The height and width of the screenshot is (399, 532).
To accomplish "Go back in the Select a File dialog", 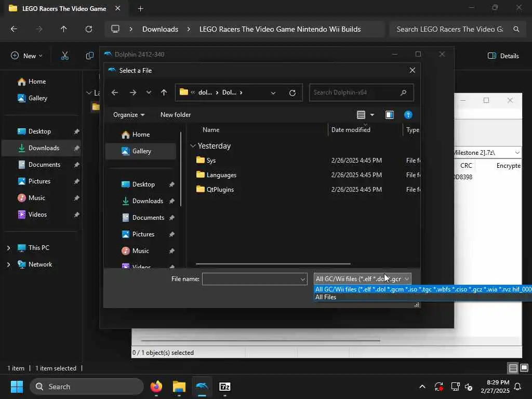I will coord(115,92).
